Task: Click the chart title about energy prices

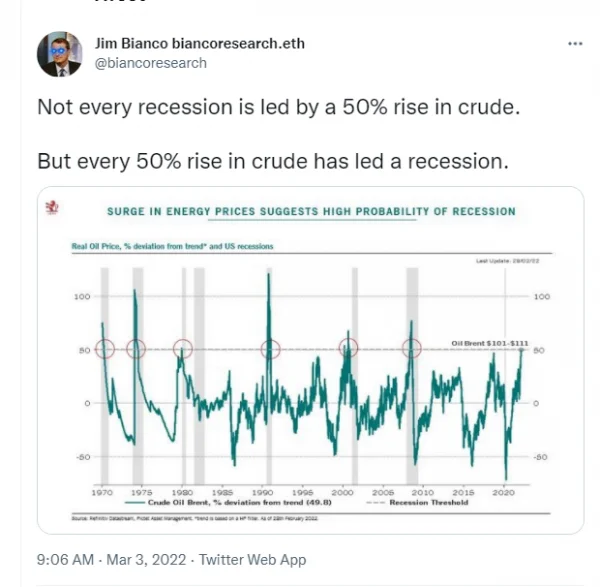Action: point(311,212)
